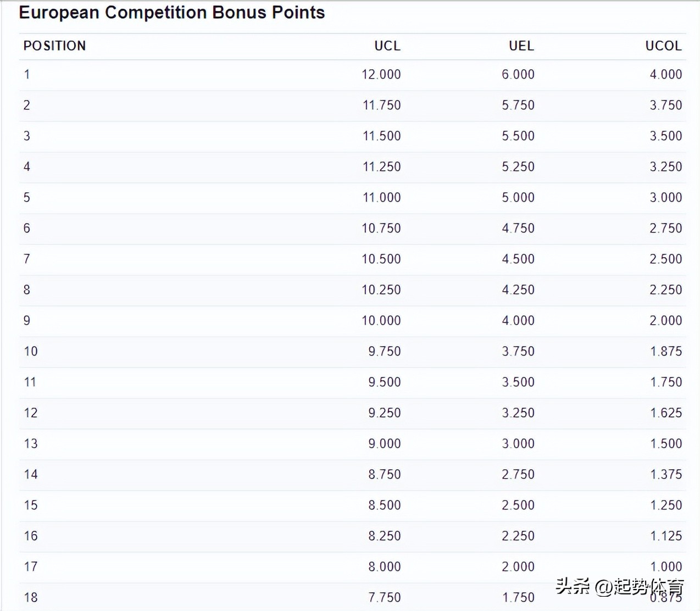Click the 头条 @起势体育 watermark

coord(620,587)
